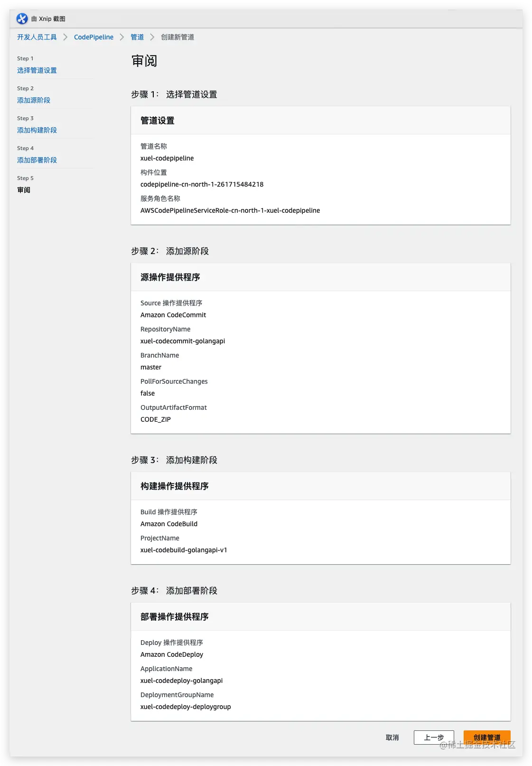Click BranchName field label

pos(159,355)
